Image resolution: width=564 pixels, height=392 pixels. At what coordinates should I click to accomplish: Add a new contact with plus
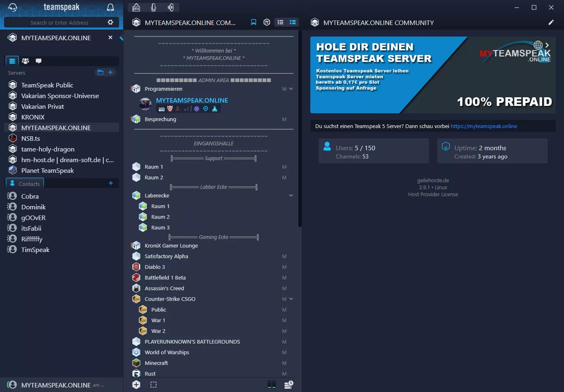tap(111, 183)
